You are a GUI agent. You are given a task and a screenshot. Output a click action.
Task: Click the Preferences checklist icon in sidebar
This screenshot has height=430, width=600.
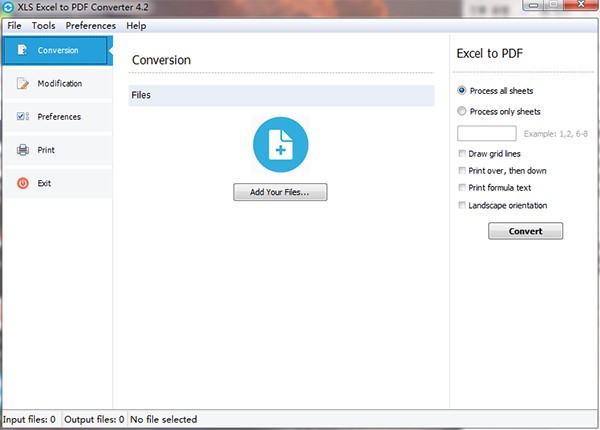tap(23, 116)
